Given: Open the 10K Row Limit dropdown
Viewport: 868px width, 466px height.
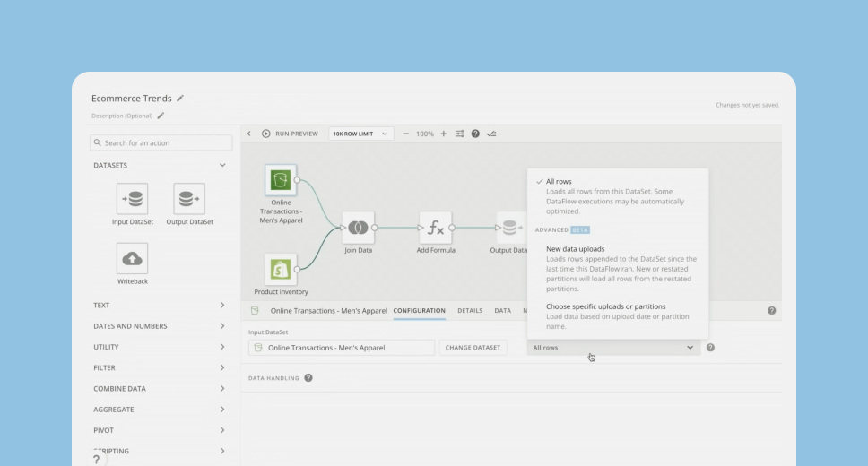Looking at the screenshot, I should [361, 134].
